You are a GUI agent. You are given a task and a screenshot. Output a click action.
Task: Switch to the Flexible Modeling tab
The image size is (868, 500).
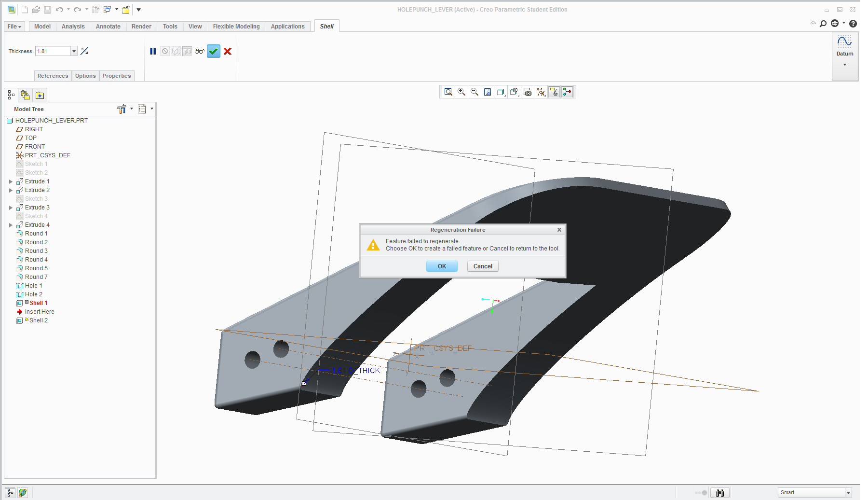(236, 27)
